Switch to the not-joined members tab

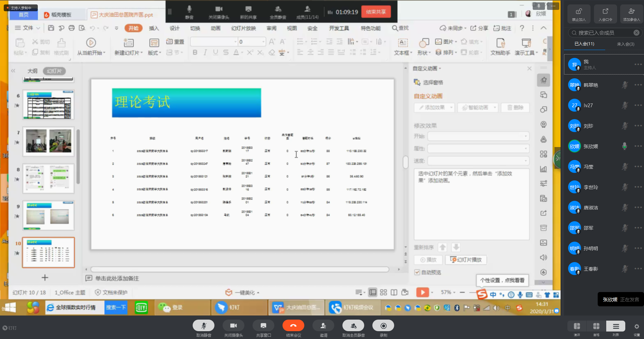coord(625,44)
